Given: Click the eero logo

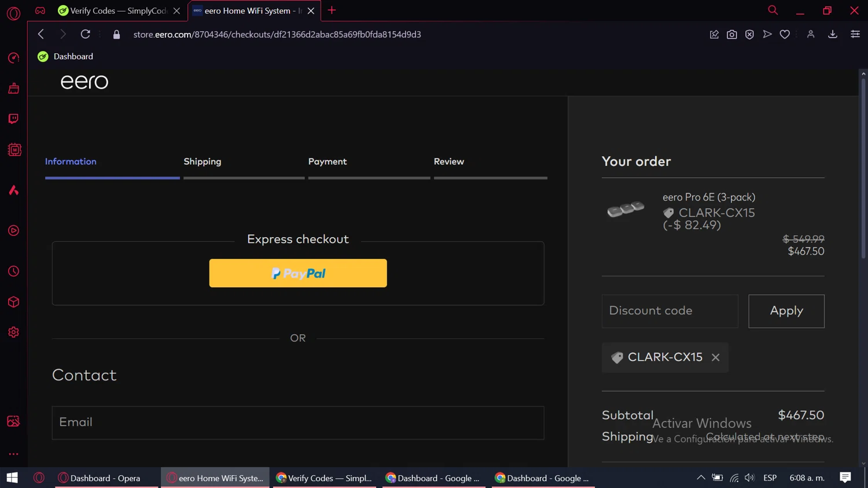Looking at the screenshot, I should [84, 82].
